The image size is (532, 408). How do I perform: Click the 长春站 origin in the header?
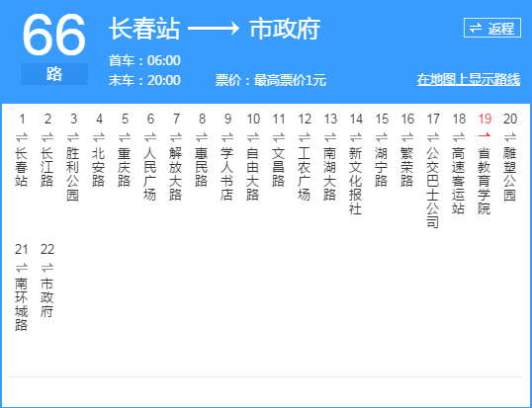144,29
